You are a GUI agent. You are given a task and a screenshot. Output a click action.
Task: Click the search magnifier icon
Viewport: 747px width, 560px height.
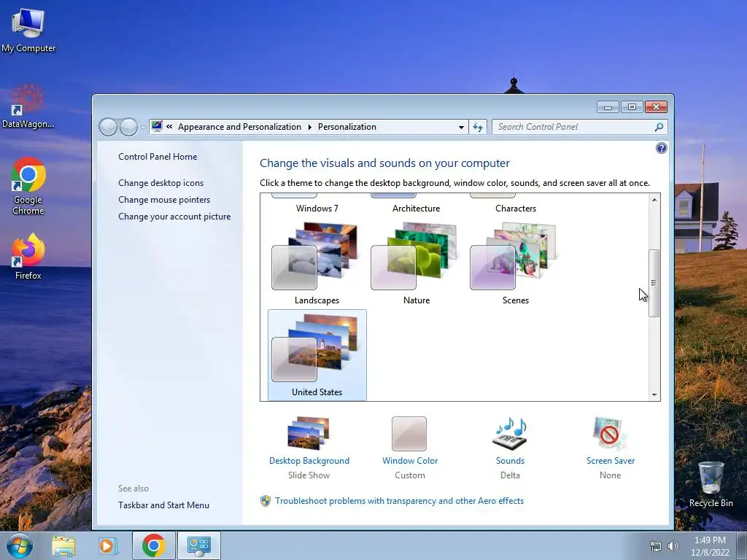[659, 127]
